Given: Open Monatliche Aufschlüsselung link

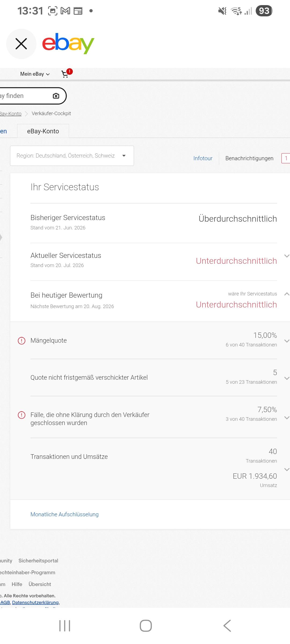Looking at the screenshot, I should pos(64,514).
